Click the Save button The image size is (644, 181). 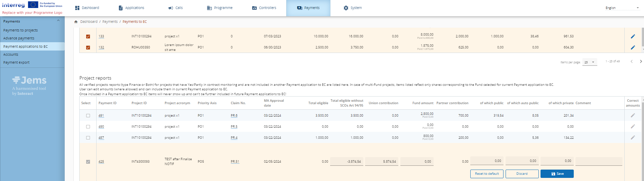(557, 174)
